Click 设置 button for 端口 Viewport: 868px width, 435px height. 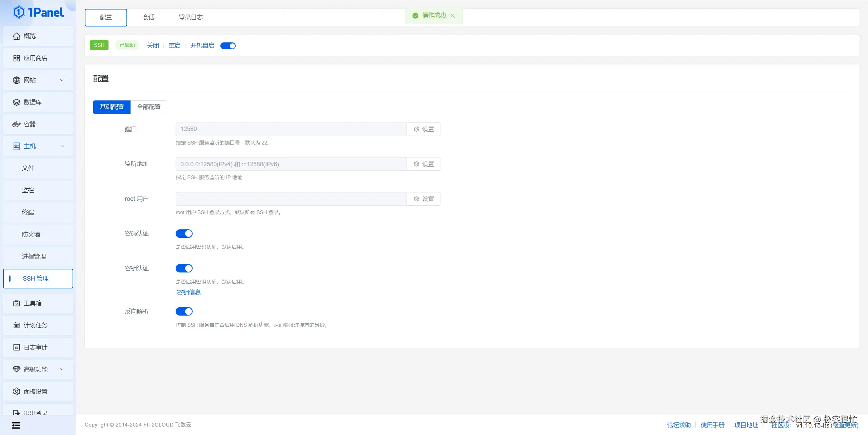(423, 129)
